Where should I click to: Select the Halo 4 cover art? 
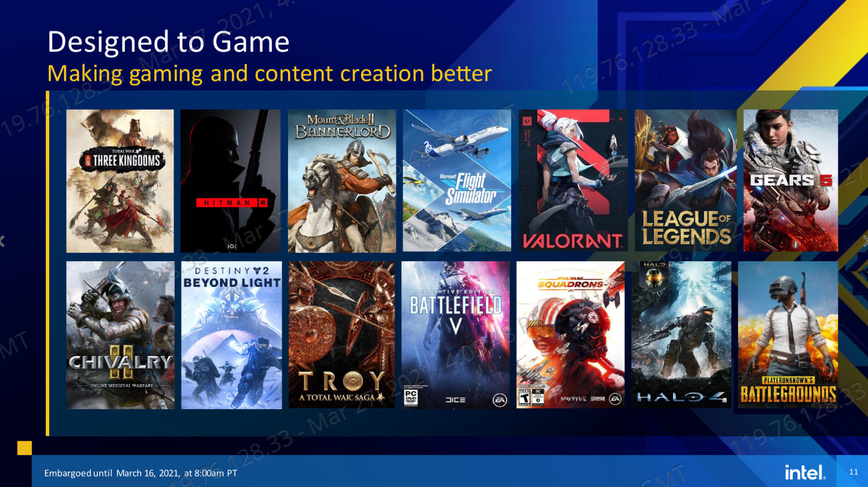pos(681,335)
